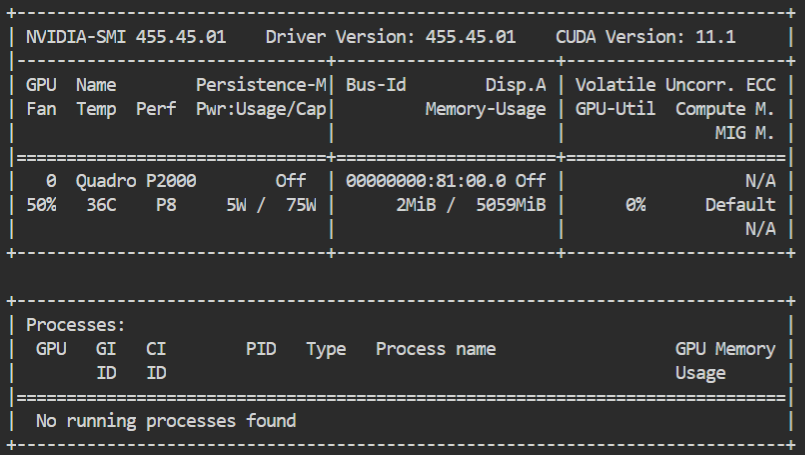Click the Processes: section heading
Viewport: 805px width, 455px height.
pos(75,325)
